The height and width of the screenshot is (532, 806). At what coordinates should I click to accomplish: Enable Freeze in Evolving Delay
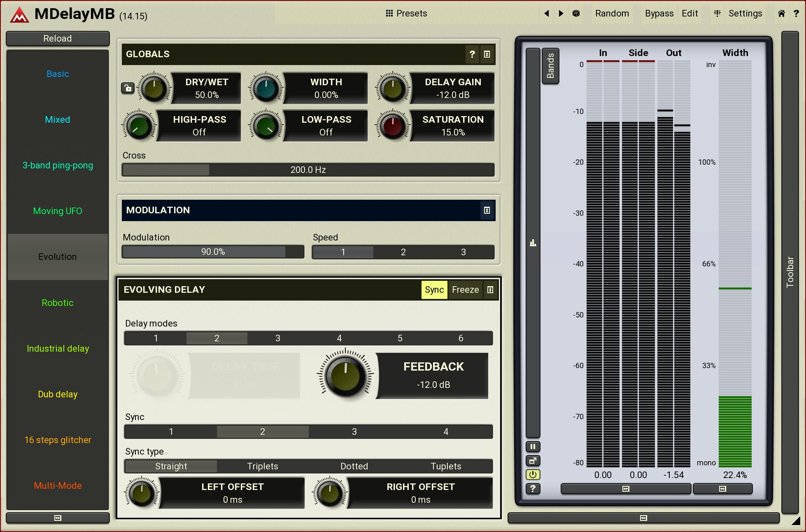point(465,290)
